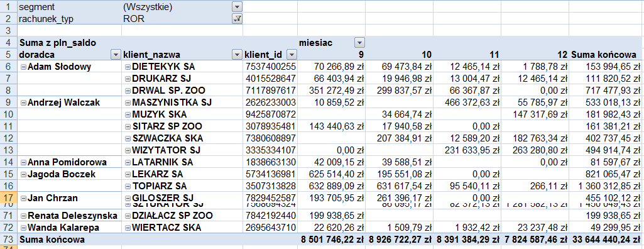Collapse the Jagoda Boczek group

23,174
